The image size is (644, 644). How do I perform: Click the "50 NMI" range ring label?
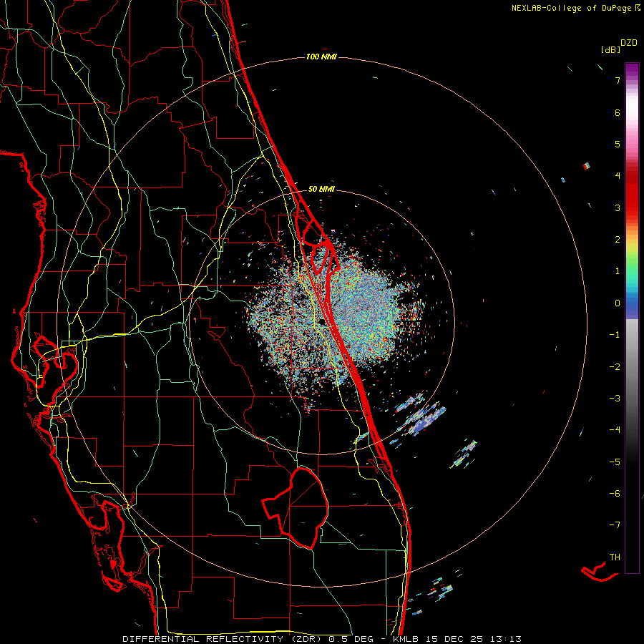click(x=321, y=189)
